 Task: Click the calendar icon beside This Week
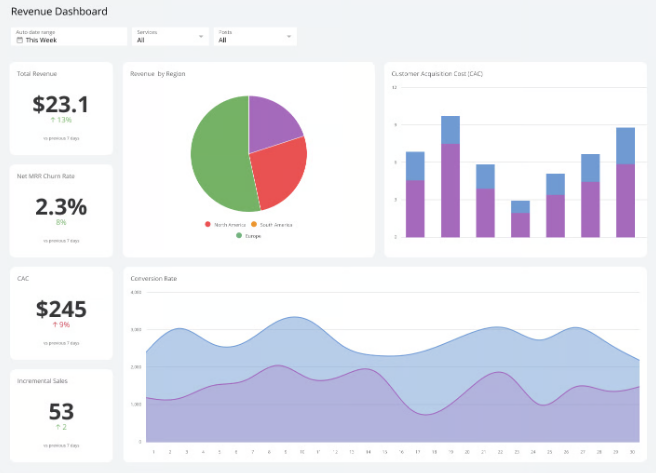[19, 40]
